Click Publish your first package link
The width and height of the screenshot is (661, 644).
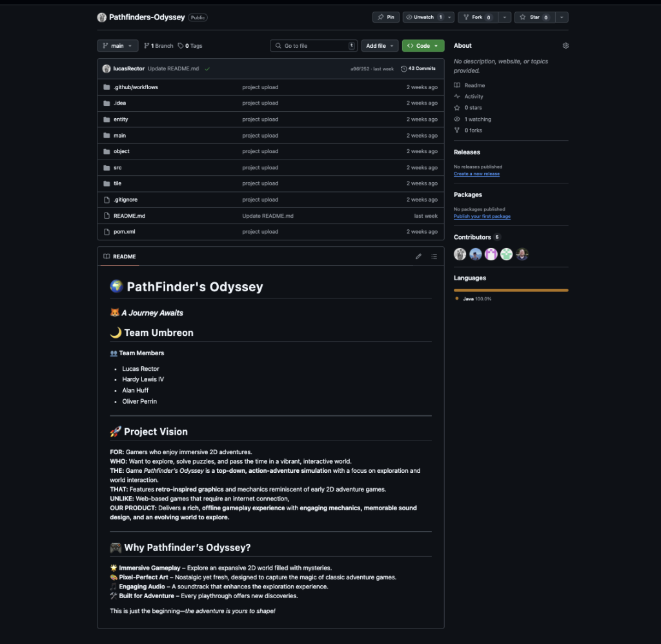pyautogui.click(x=482, y=216)
